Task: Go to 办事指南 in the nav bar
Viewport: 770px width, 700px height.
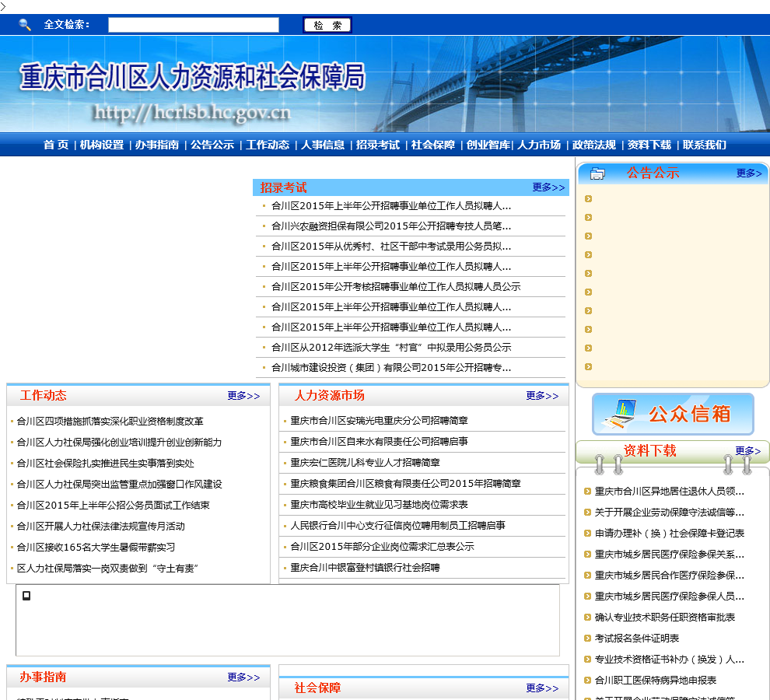Action: [157, 145]
